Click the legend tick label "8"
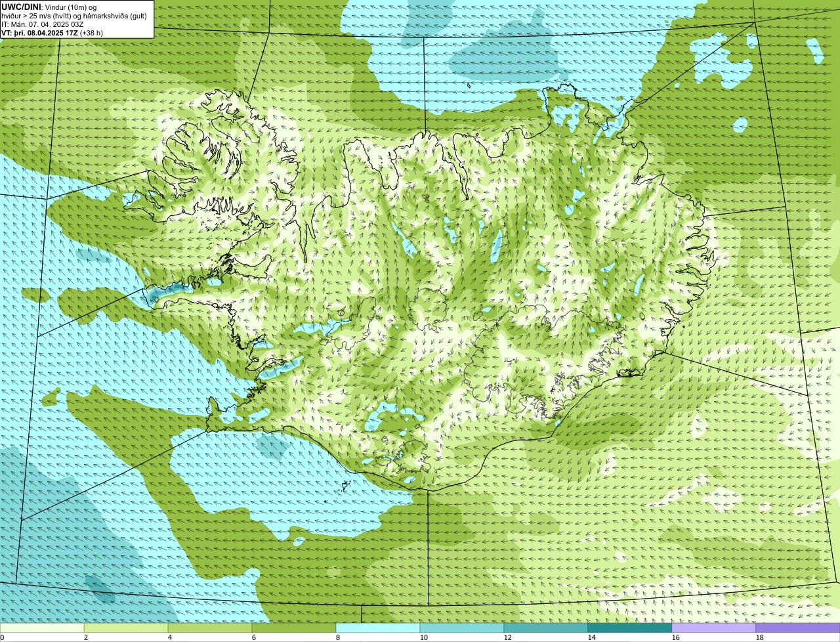This screenshot has height=642, width=840. (338, 637)
